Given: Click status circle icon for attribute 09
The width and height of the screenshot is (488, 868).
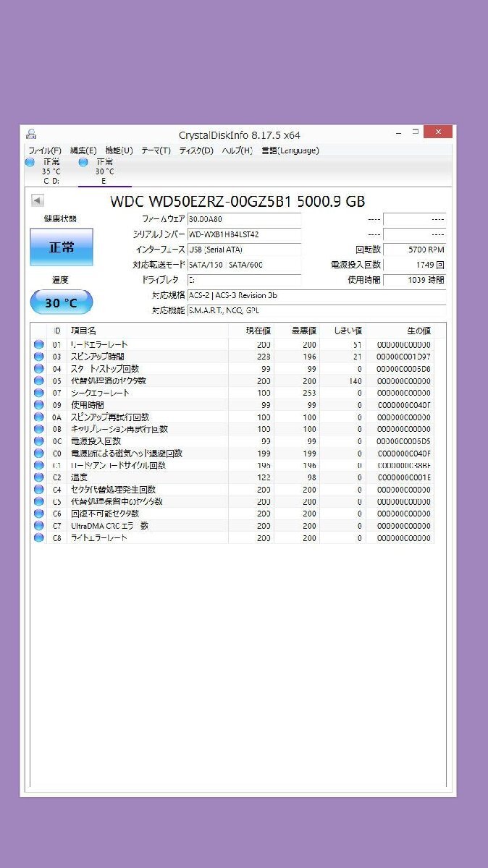Looking at the screenshot, I should (38, 405).
